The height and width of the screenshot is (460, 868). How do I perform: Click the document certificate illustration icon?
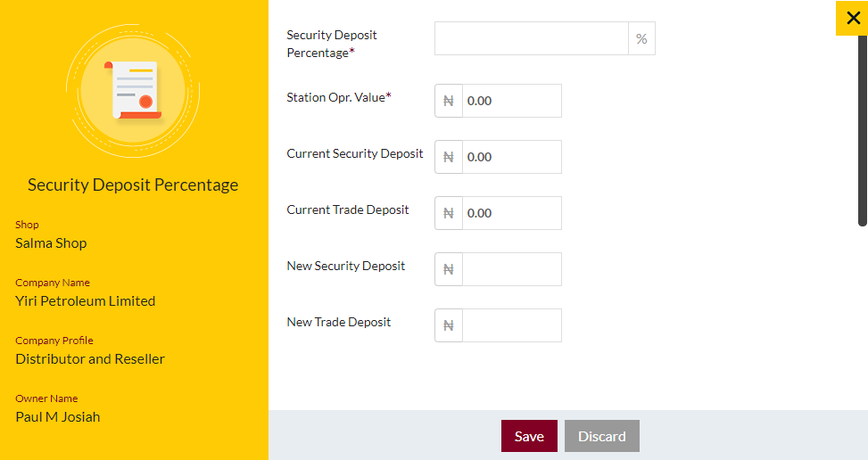click(x=134, y=91)
